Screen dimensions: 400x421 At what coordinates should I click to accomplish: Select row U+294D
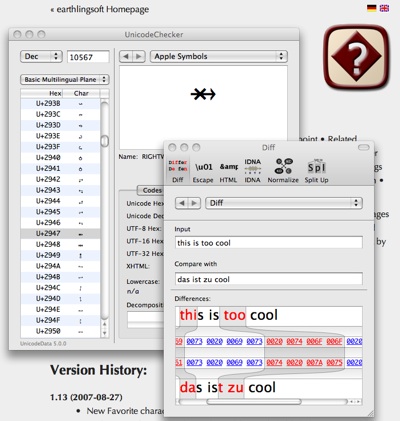click(60, 298)
